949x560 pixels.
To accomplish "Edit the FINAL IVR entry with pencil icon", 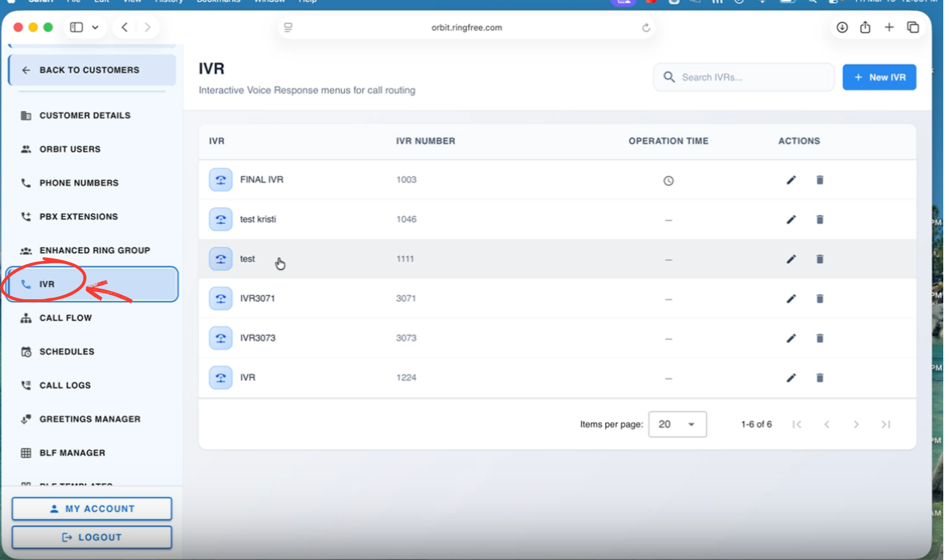I will [x=791, y=180].
